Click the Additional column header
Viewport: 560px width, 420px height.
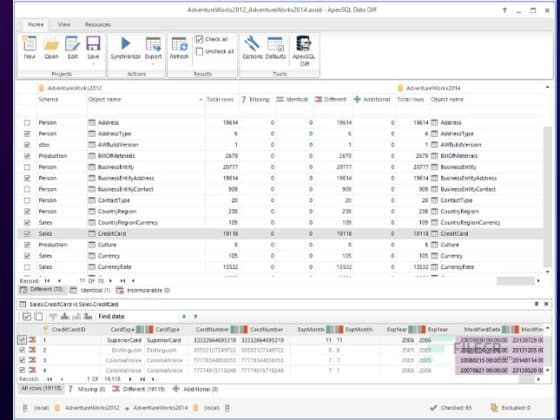pyautogui.click(x=372, y=100)
